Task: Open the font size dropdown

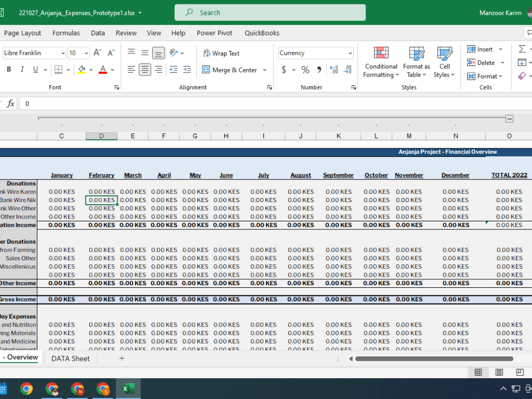Action: 86,53
